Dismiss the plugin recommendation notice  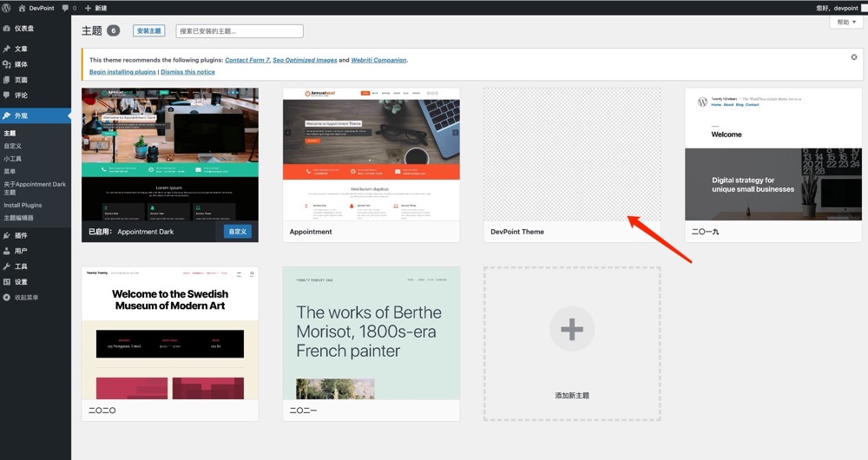click(x=853, y=57)
